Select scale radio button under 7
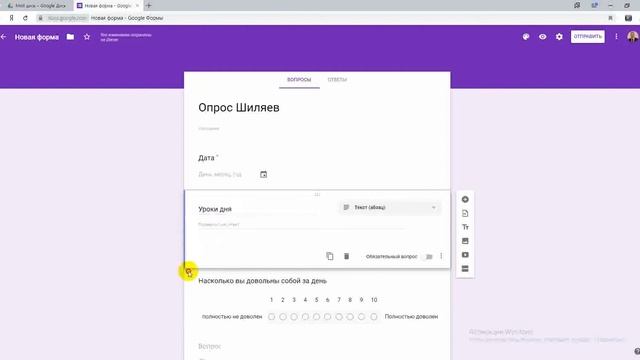Screen dimensions: 640x360 click(339, 317)
